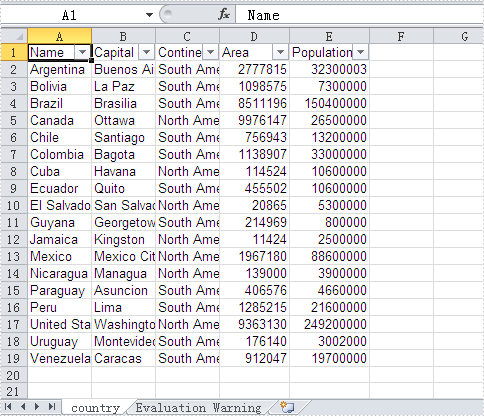Select the Paraguay cell
This screenshot has height=416, width=484.
click(59, 290)
